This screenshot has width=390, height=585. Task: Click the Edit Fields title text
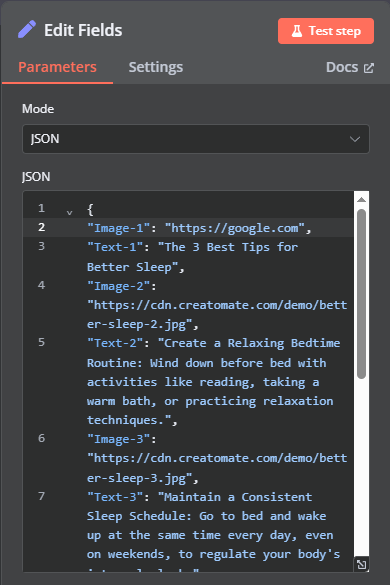[x=83, y=30]
